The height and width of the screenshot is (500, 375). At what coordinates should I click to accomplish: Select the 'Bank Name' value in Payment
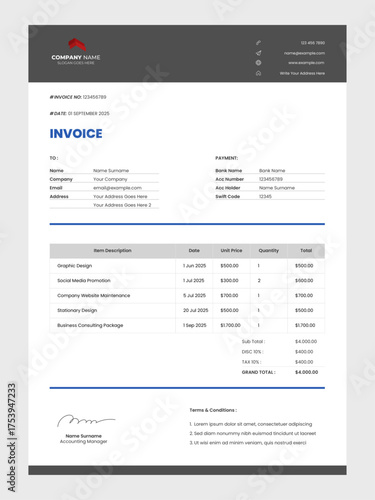tap(272, 170)
